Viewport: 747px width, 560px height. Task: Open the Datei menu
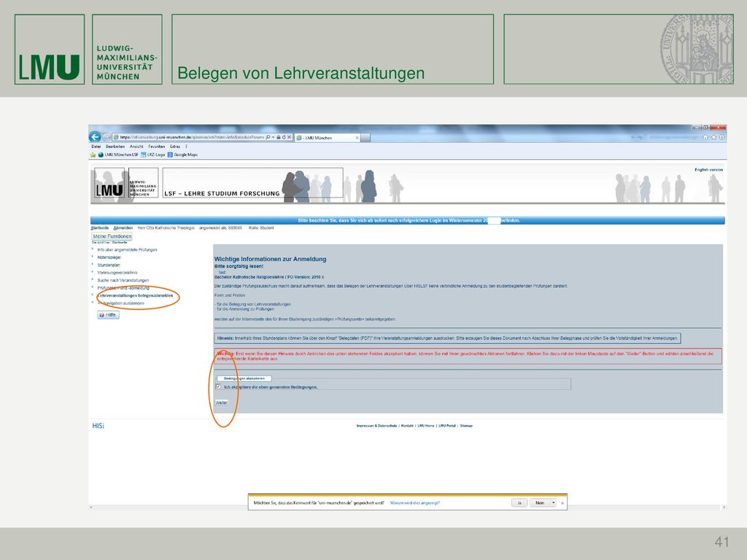click(x=96, y=147)
